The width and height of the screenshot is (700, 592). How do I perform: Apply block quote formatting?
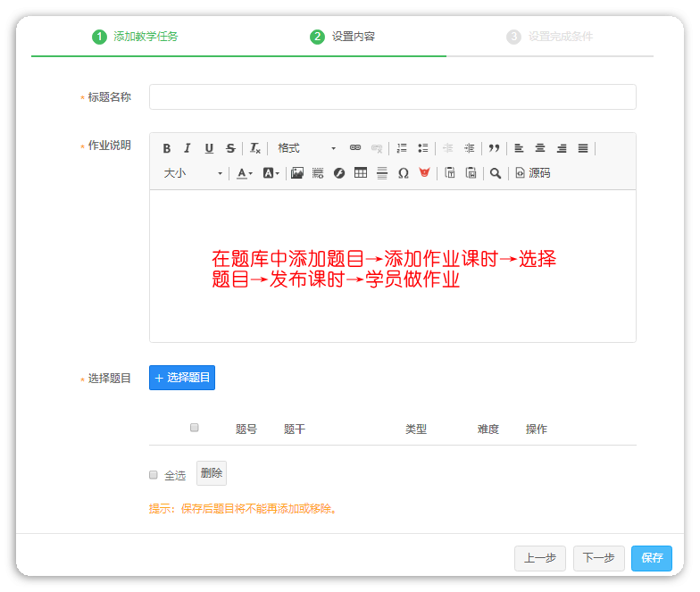[x=494, y=148]
